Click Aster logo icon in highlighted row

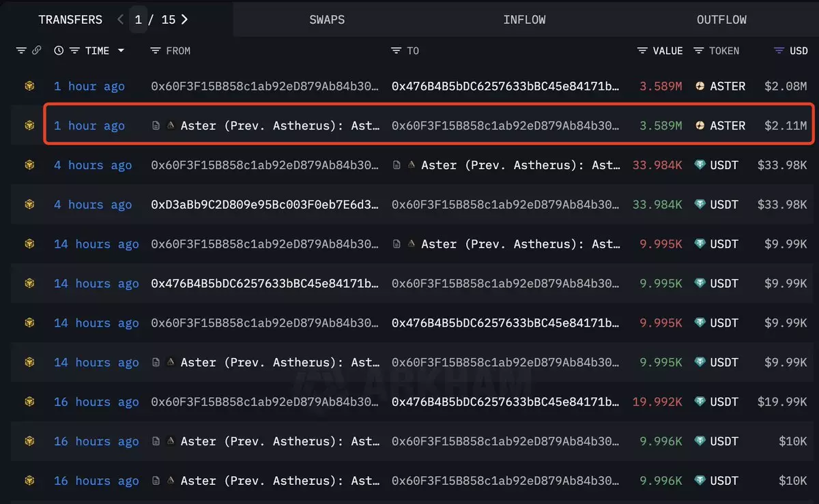[171, 125]
